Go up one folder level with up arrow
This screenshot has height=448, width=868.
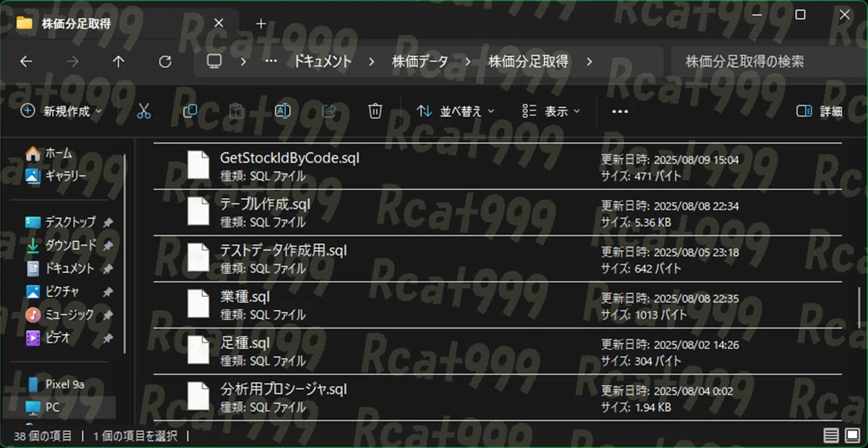point(119,62)
